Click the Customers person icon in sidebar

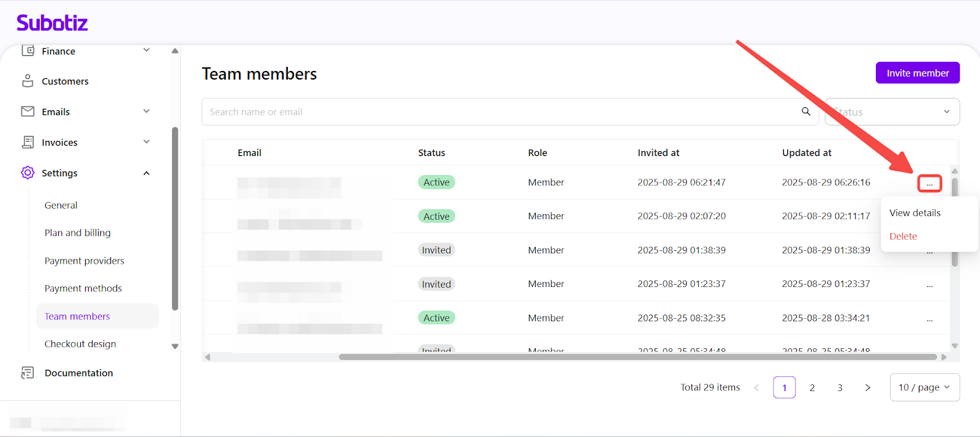[x=28, y=81]
